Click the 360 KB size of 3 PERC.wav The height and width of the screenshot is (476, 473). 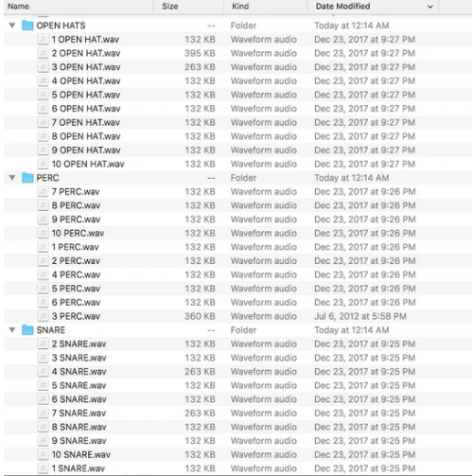coord(200,316)
